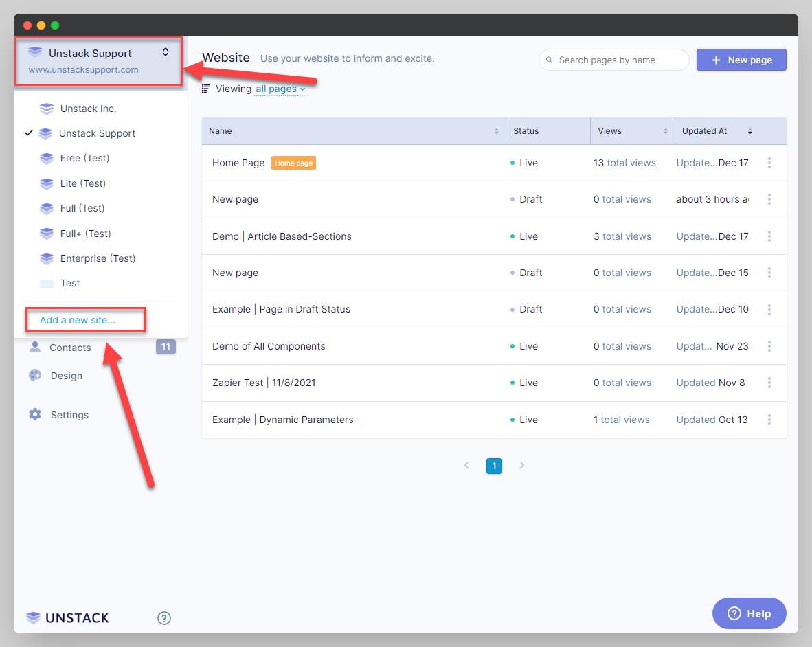
Task: Click Updated Oct 13 timestamp
Action: (x=712, y=420)
